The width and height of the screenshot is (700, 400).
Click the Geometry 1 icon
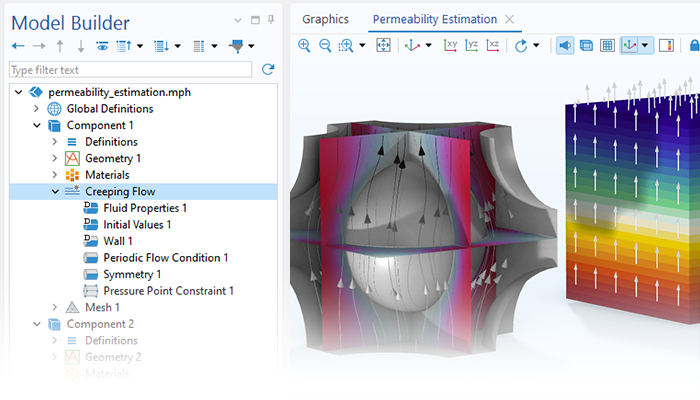[72, 158]
